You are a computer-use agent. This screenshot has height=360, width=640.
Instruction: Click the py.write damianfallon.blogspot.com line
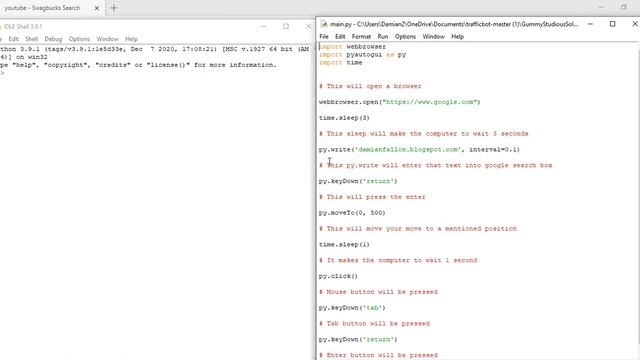[x=419, y=149]
